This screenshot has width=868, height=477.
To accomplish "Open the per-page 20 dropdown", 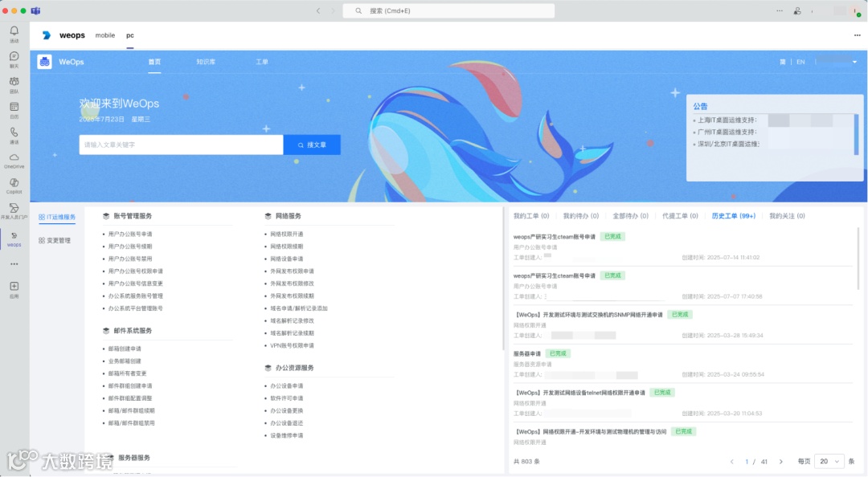I will [829, 461].
